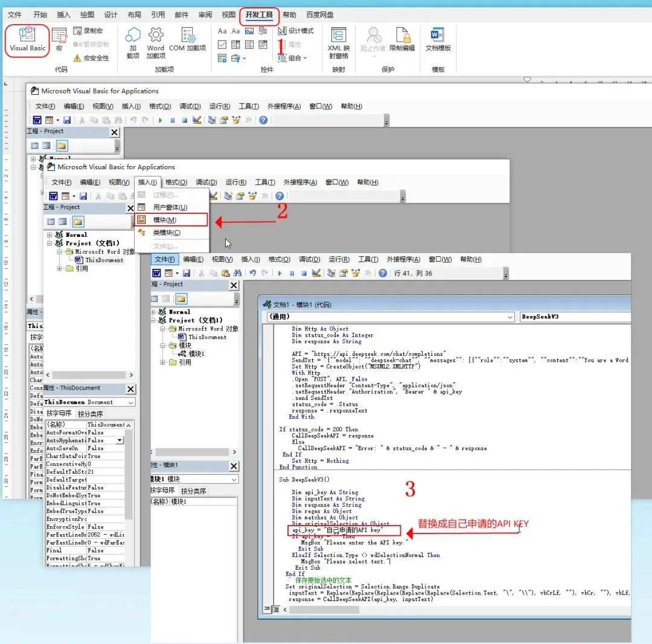Viewport: 652px width, 644px height.
Task: Click help icon in back VBA toolbar
Action: pos(263,120)
